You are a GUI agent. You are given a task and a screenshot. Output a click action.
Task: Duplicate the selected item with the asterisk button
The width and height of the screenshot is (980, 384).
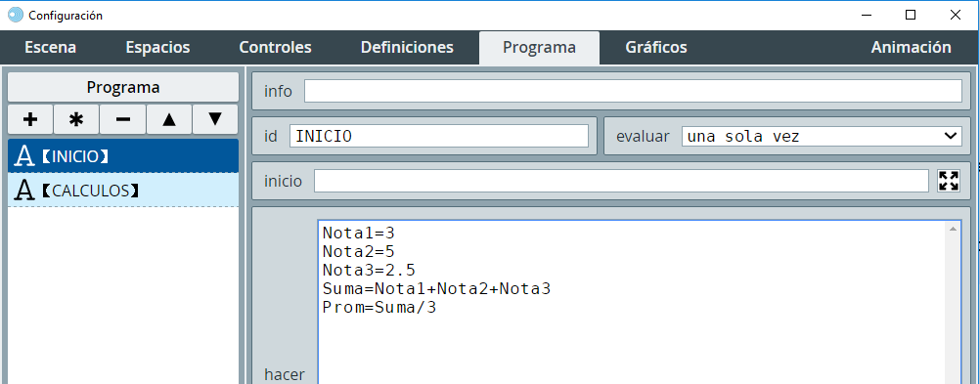[76, 119]
